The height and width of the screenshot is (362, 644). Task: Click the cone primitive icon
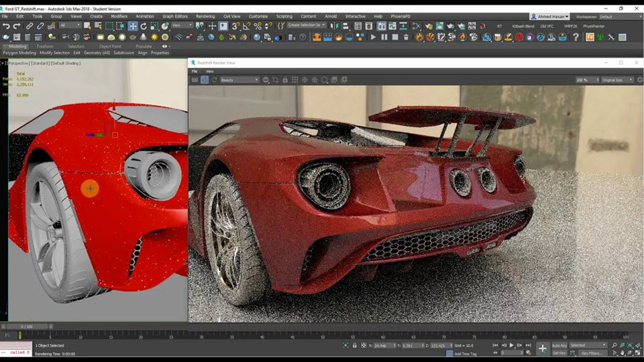coord(144,38)
